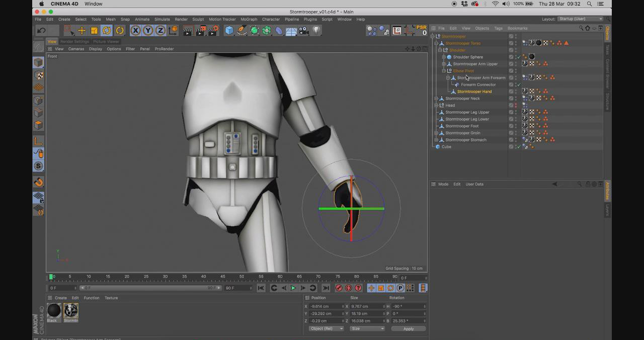The image size is (644, 340).
Task: Select the Scale tool in the toolbar
Action: tap(94, 31)
